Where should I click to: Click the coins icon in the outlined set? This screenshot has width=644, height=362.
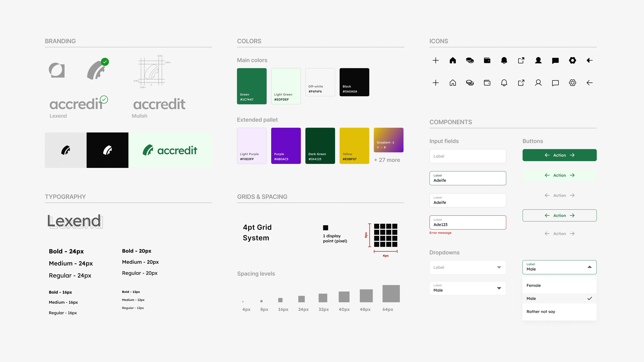tap(470, 83)
